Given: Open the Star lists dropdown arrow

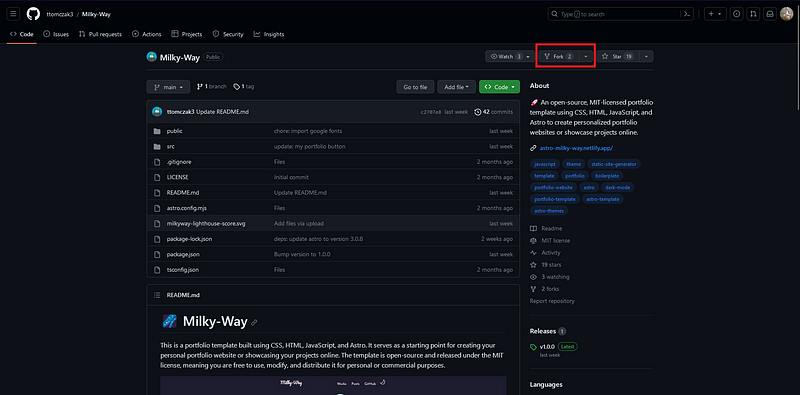Looking at the screenshot, I should pyautogui.click(x=646, y=57).
